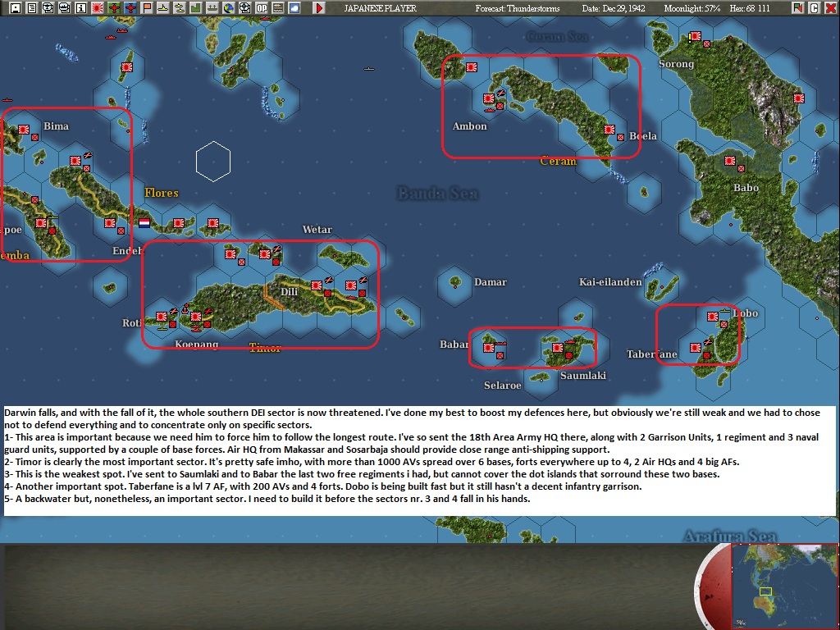This screenshot has width=840, height=630.
Task: Open the cloud weather toolbar icon
Action: (x=294, y=7)
